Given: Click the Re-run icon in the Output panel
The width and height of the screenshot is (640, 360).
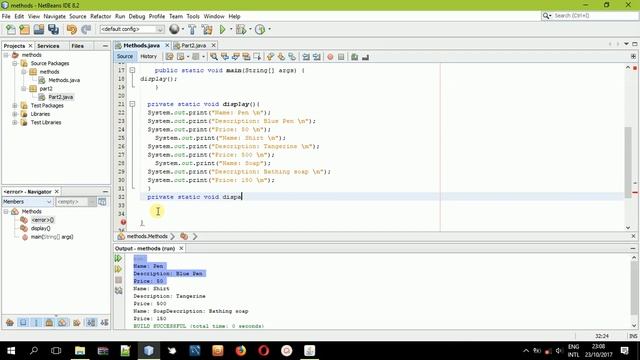Looking at the screenshot, I should [x=118, y=258].
